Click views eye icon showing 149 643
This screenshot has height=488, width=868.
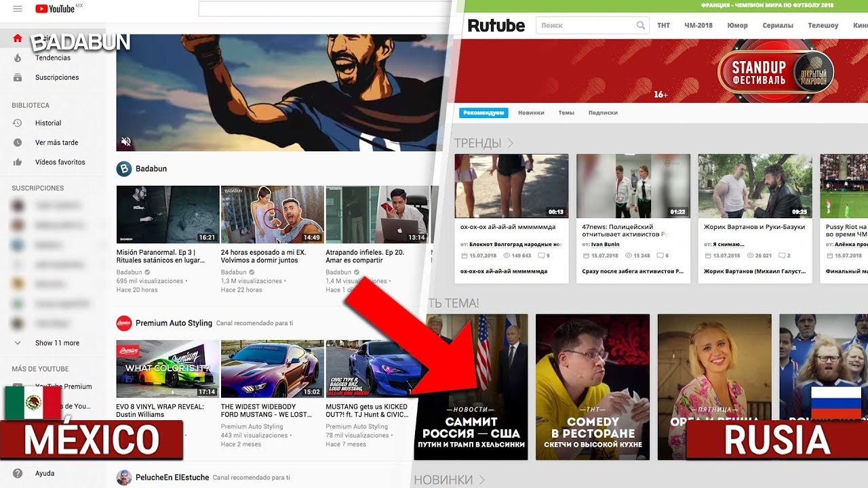(506, 256)
